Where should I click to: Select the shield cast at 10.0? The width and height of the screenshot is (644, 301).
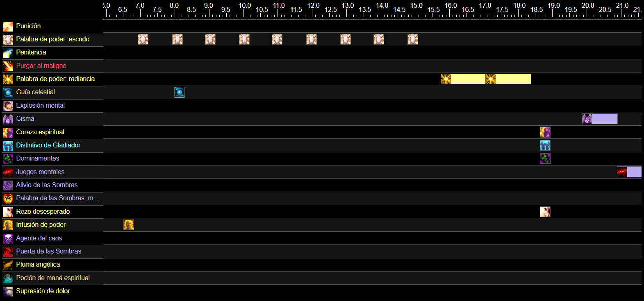pyautogui.click(x=244, y=39)
